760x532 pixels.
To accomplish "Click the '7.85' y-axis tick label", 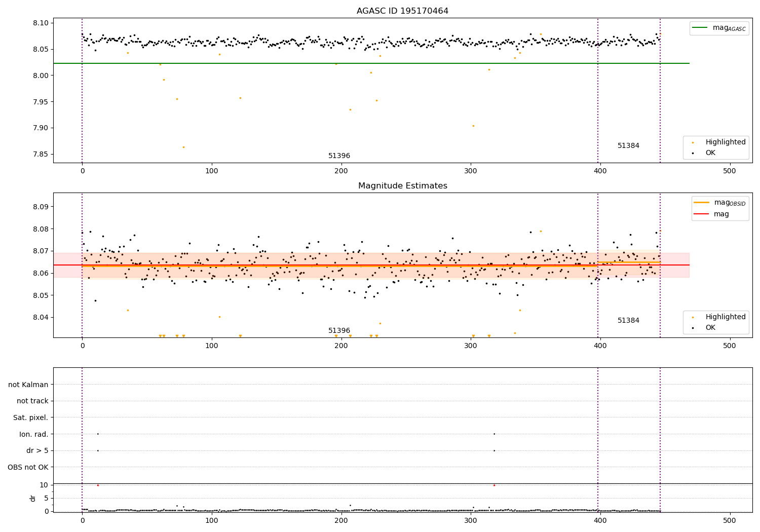I will coord(41,155).
